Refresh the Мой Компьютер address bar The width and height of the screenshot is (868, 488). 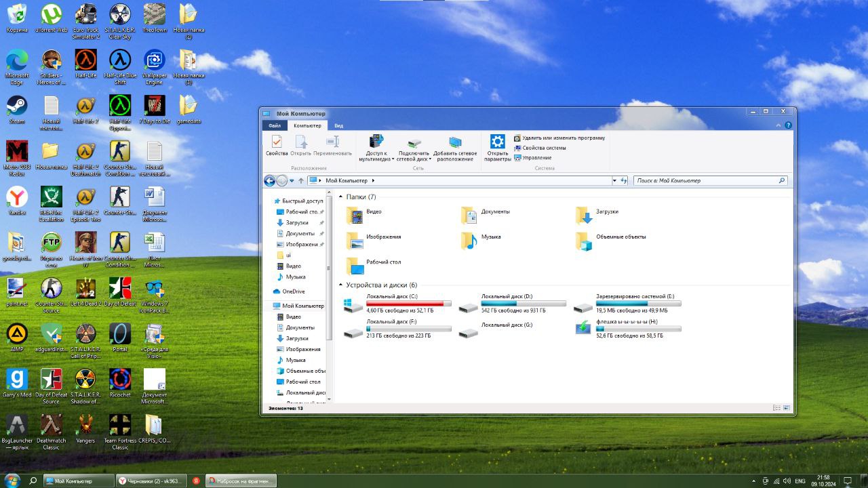pyautogui.click(x=624, y=181)
